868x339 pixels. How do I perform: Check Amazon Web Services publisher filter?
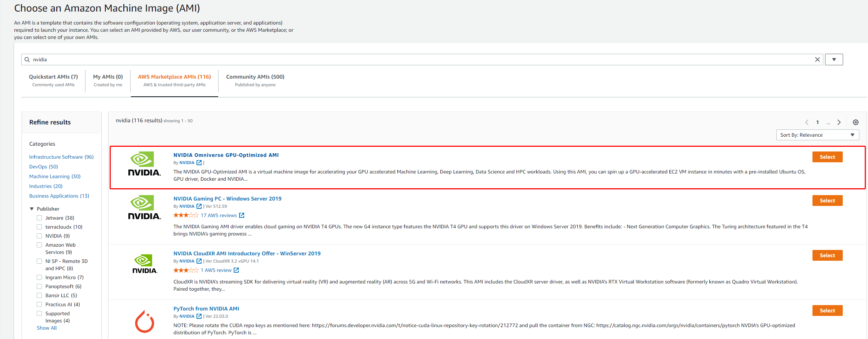pos(39,245)
